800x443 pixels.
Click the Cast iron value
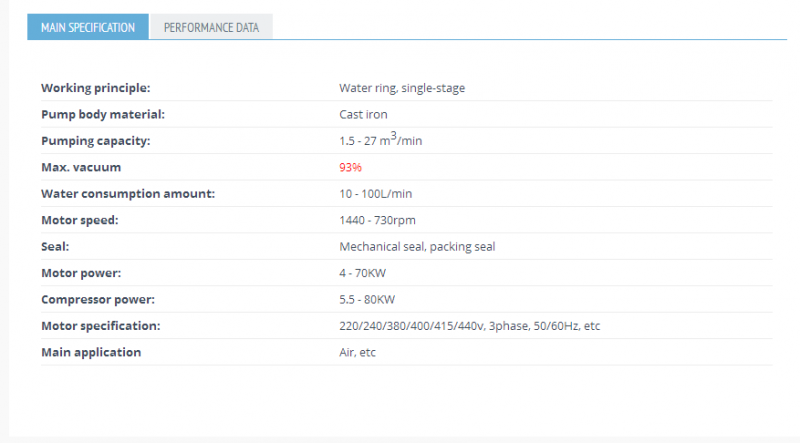click(363, 114)
